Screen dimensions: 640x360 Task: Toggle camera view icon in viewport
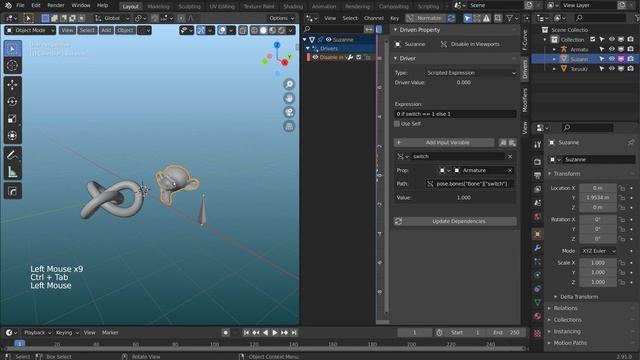pyautogui.click(x=289, y=112)
